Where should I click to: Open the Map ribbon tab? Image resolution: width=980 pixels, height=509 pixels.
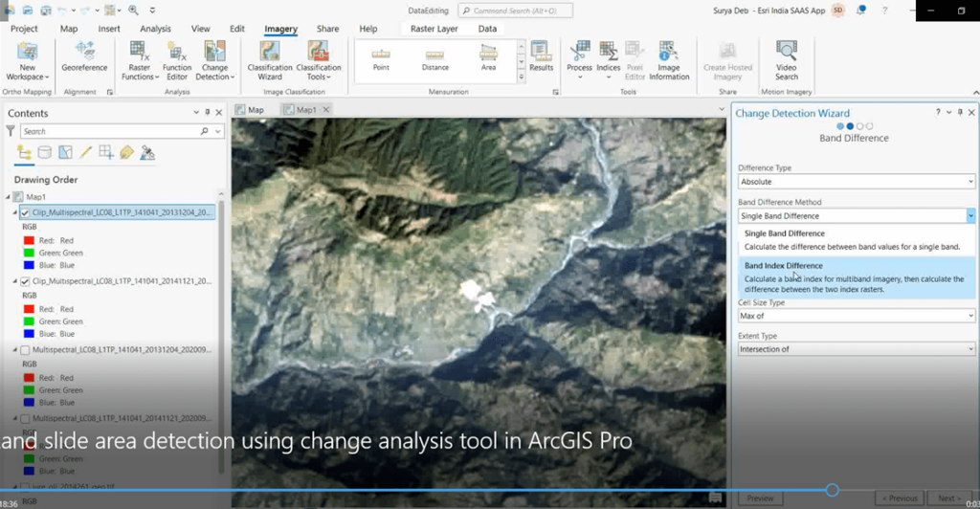click(x=69, y=29)
